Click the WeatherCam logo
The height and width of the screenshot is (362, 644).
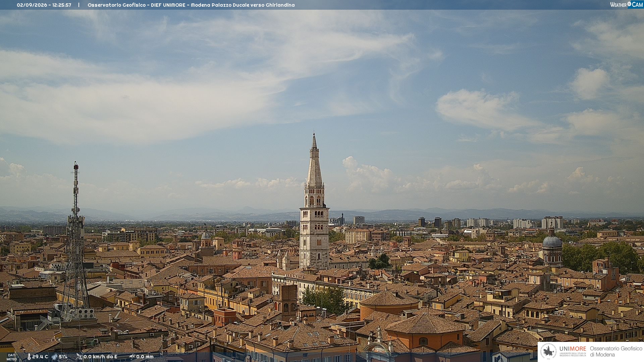627,4
